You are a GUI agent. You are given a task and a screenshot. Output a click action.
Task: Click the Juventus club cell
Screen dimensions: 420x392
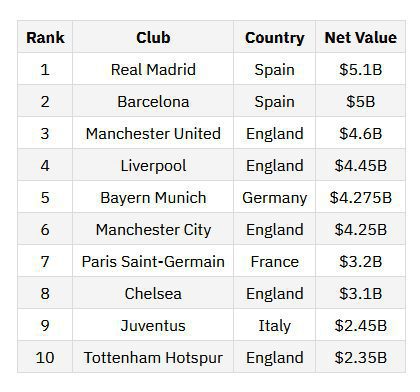(153, 325)
